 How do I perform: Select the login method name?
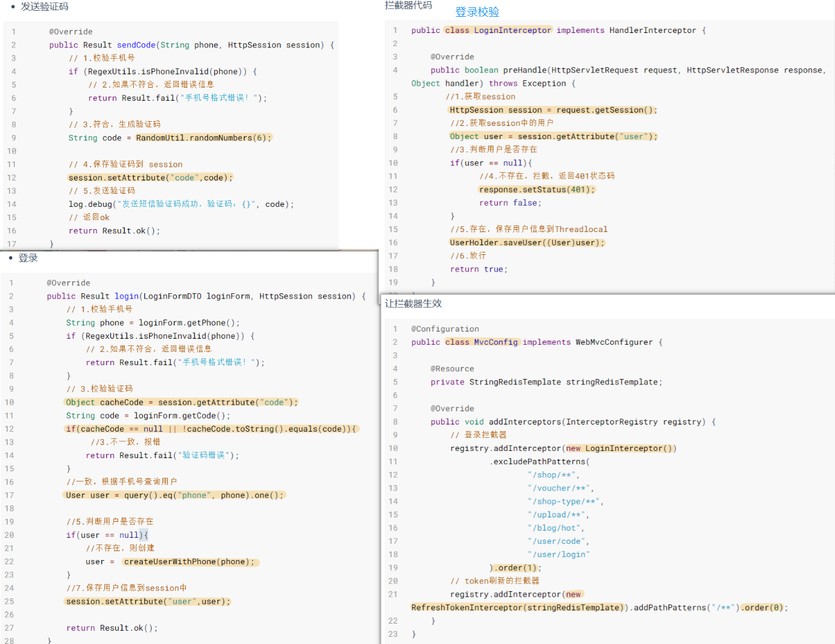point(126,296)
